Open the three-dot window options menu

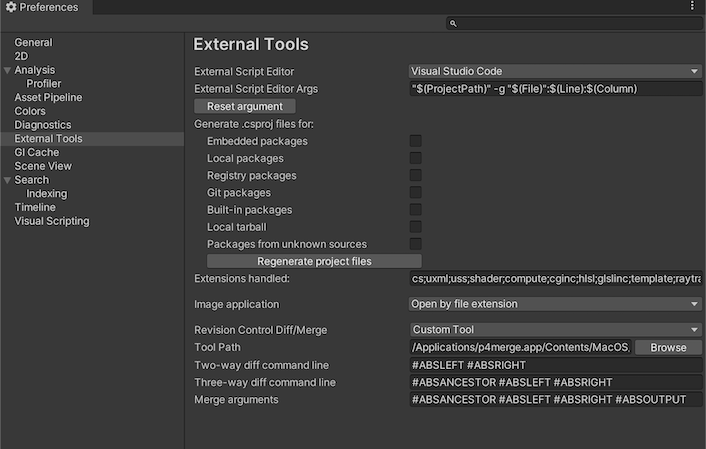pos(692,7)
